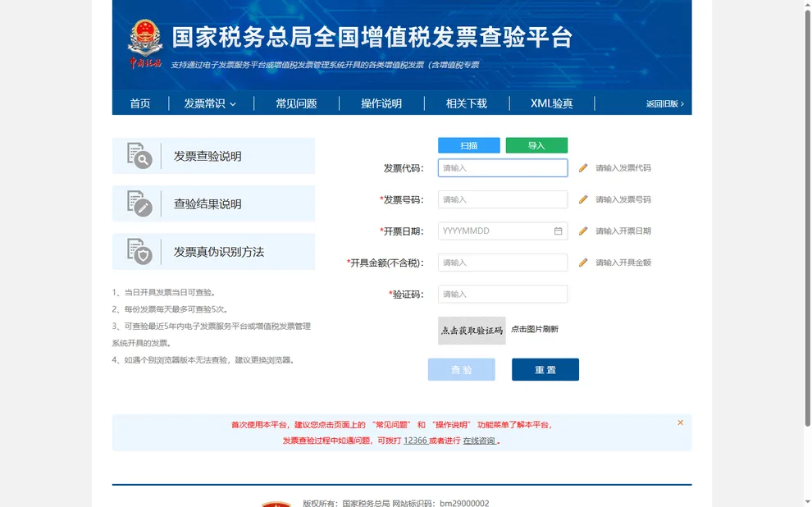Click the hint text 请输入开具金额

point(623,263)
